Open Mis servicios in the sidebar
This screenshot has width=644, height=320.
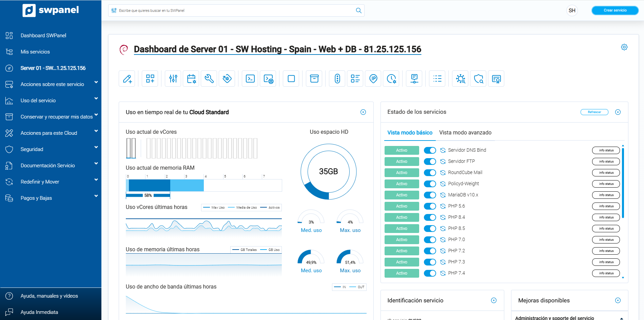(35, 52)
